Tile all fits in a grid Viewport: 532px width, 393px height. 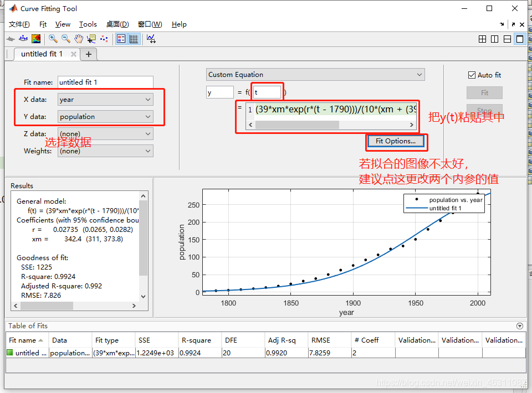482,39
